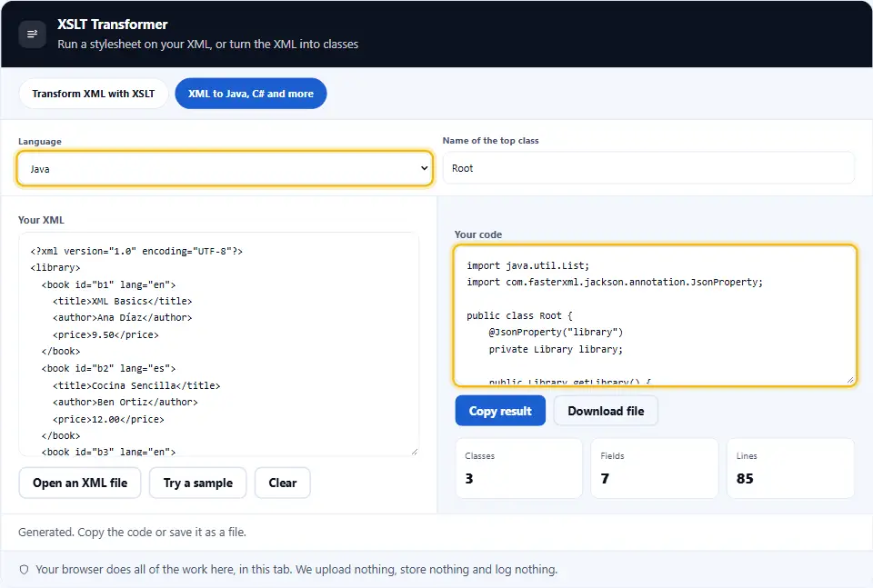Click inside the Your code output area
Viewport: 873px width, 588px height.
[x=655, y=315]
